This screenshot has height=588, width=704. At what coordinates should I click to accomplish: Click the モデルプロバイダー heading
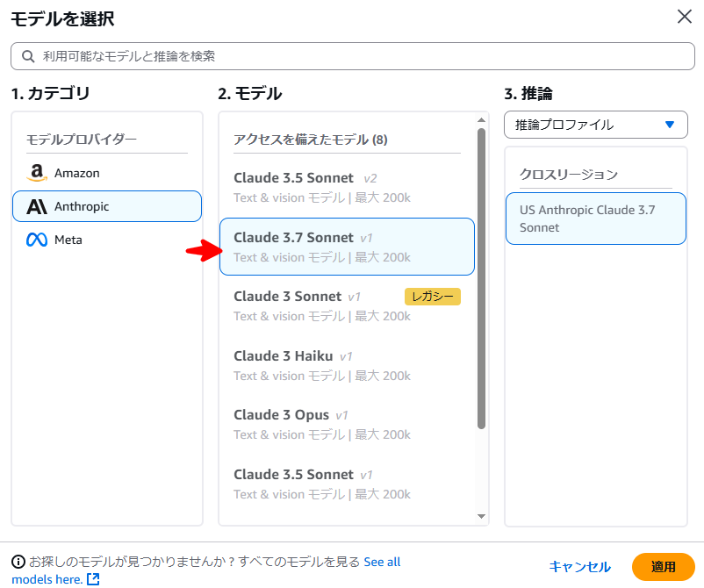(82, 140)
